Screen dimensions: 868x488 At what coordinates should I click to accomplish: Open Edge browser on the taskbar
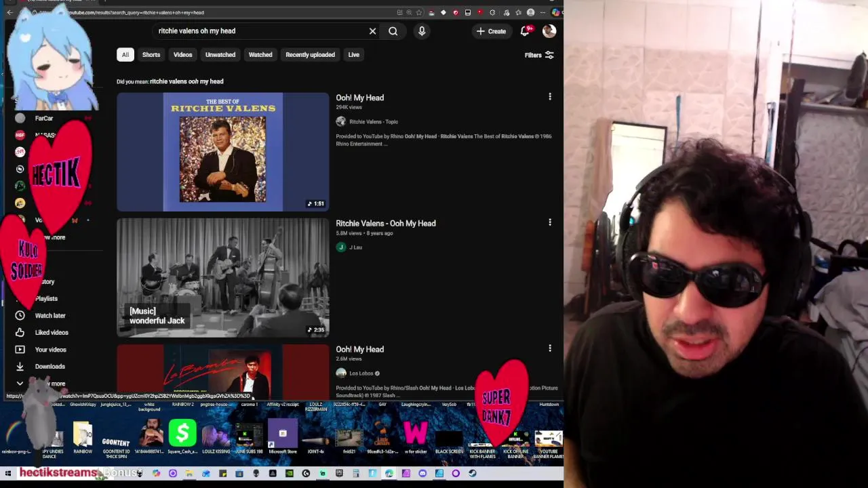389,474
